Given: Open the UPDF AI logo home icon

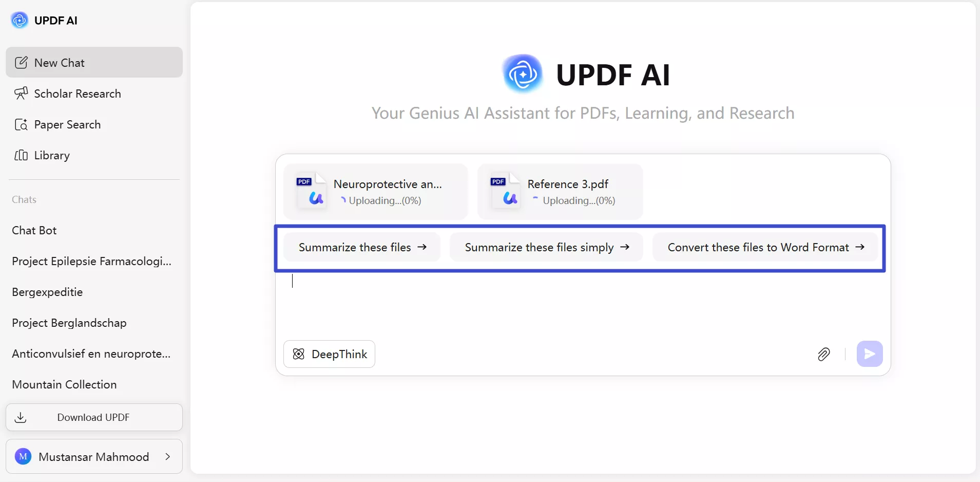Looking at the screenshot, I should (x=19, y=20).
